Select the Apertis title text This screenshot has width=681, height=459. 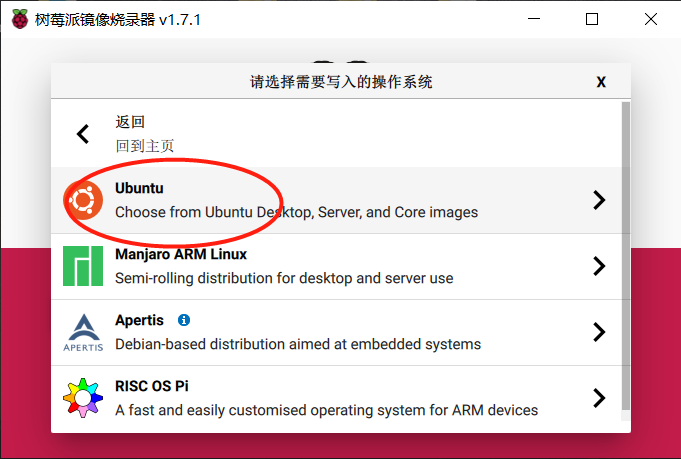pos(139,320)
